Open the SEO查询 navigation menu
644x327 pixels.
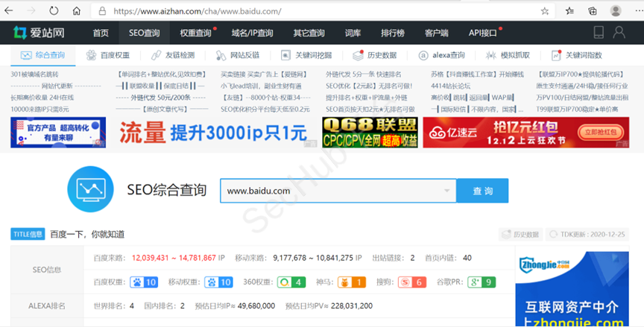click(144, 33)
